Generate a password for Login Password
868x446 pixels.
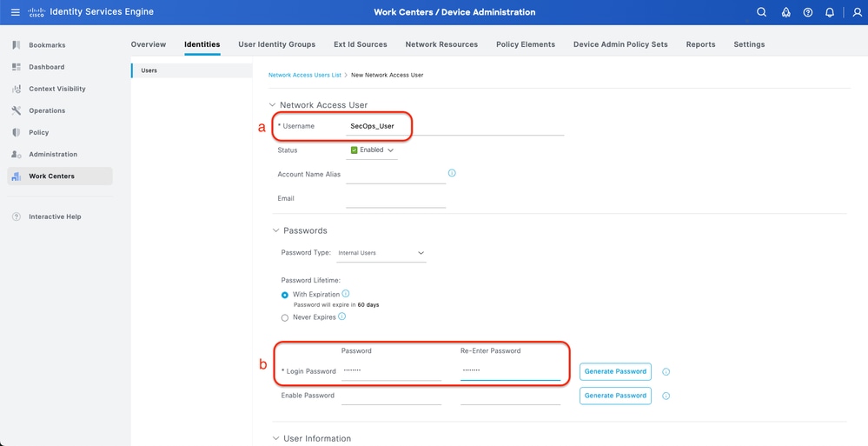(x=615, y=372)
